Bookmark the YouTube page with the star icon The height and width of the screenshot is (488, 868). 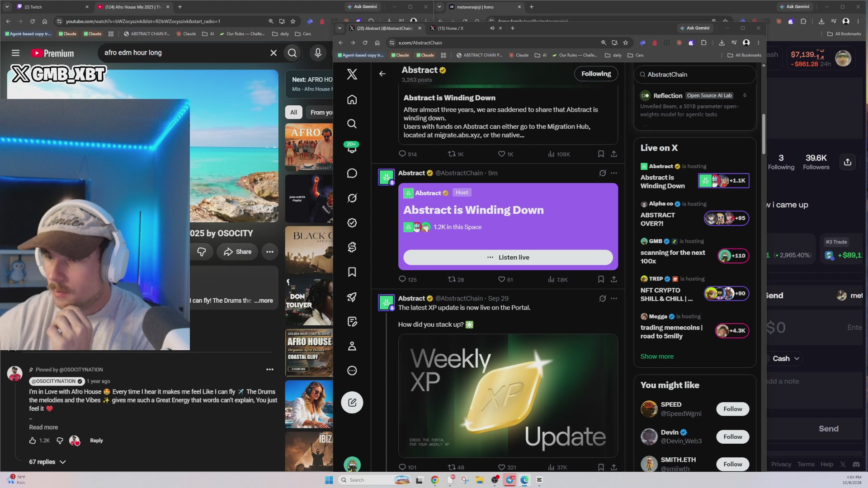[x=293, y=21]
